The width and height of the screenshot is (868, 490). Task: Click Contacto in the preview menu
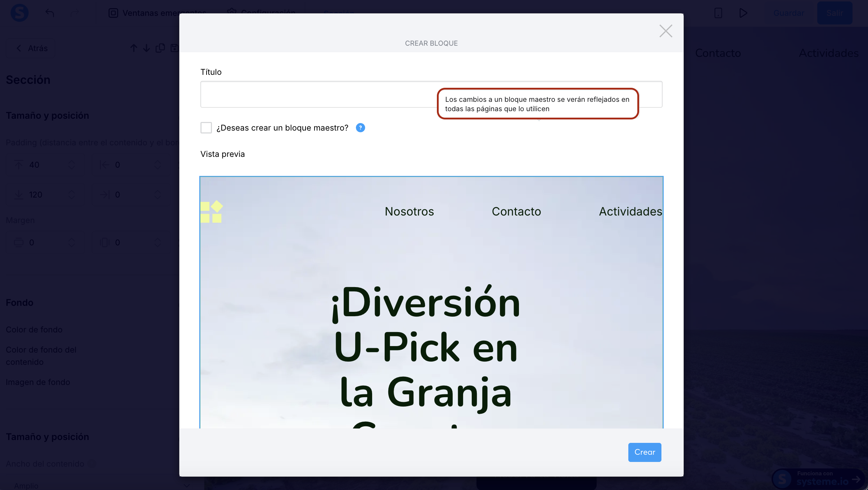click(516, 212)
